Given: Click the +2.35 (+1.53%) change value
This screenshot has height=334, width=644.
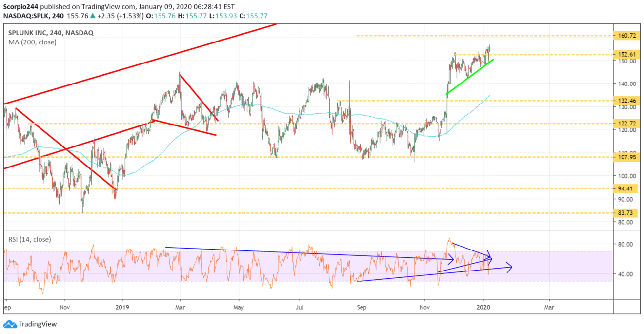Looking at the screenshot, I should 120,16.
